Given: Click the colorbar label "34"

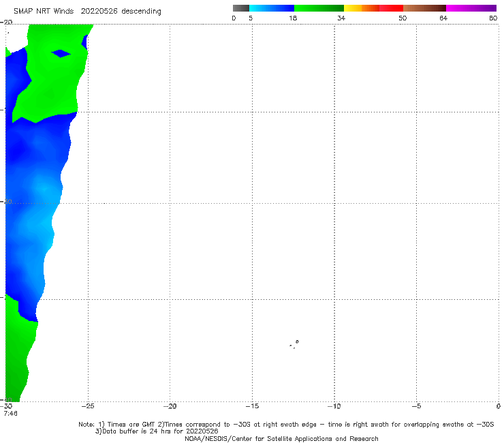Looking at the screenshot, I should point(341,18).
